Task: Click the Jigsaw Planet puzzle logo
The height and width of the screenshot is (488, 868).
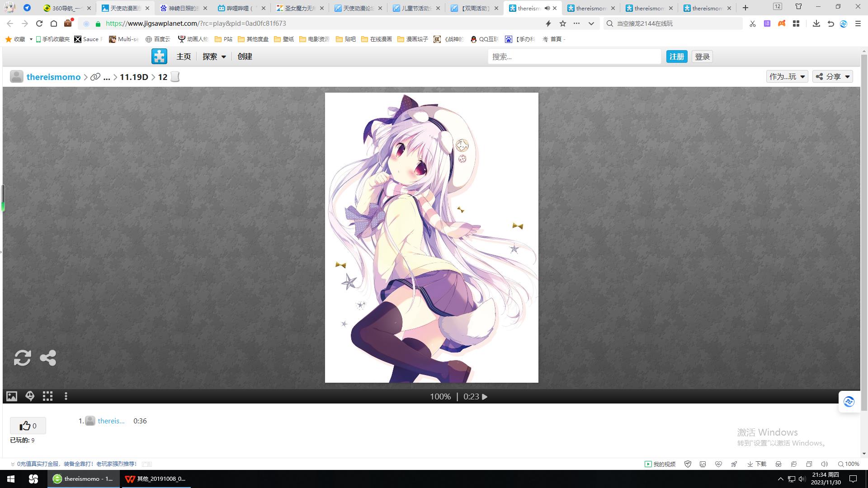Action: (x=159, y=56)
